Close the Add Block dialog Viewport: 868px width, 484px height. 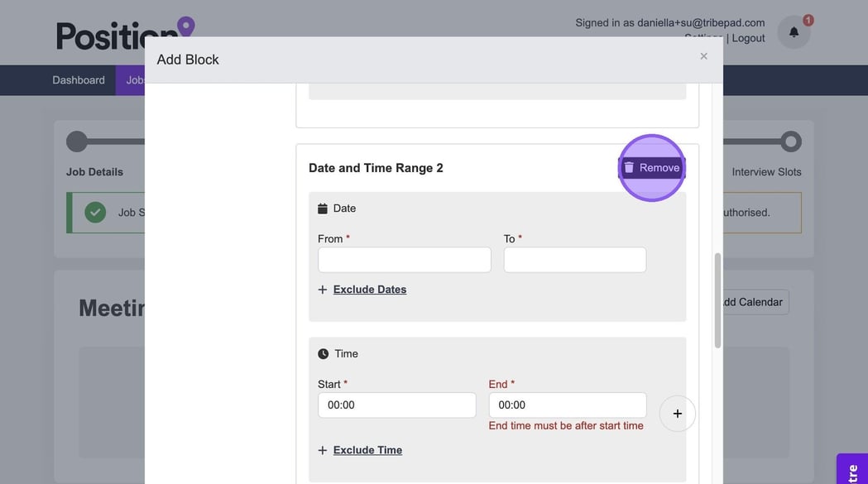click(x=703, y=56)
